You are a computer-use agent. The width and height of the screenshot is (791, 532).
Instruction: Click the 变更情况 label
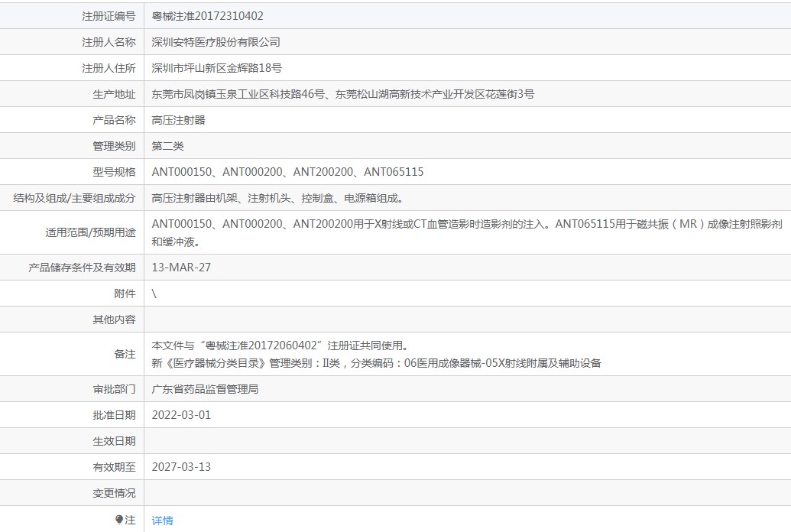coord(114,493)
